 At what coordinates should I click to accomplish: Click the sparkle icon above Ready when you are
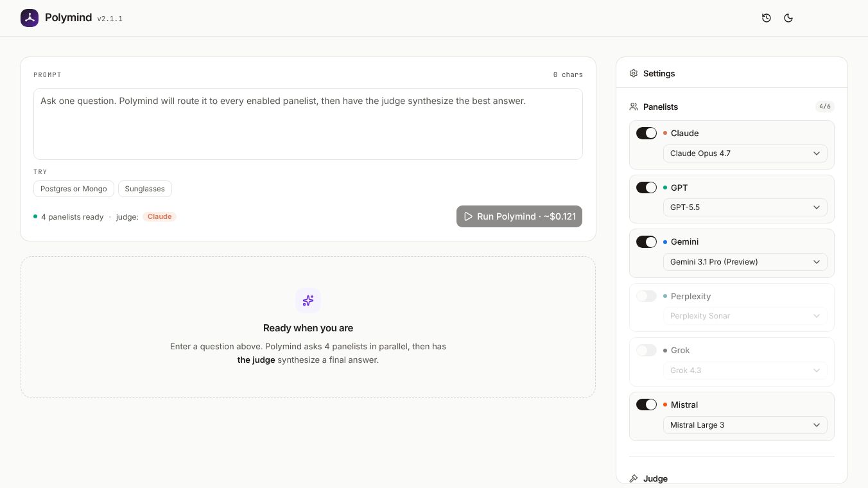(x=308, y=301)
